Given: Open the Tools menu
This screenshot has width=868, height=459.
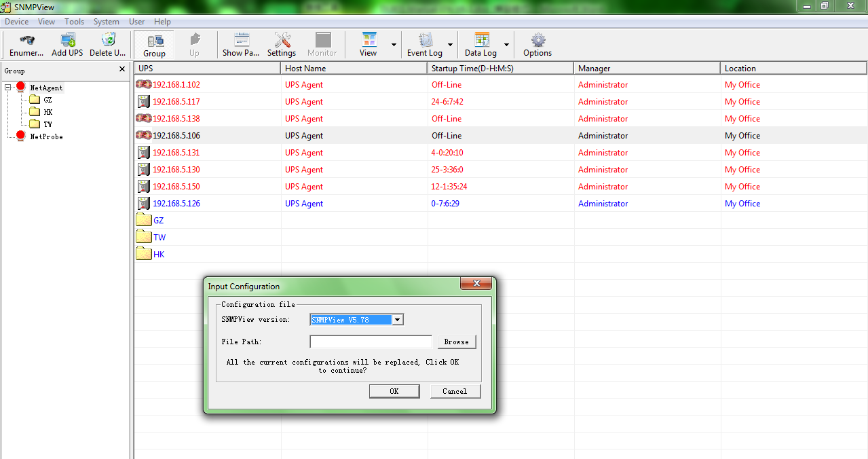Looking at the screenshot, I should 75,22.
